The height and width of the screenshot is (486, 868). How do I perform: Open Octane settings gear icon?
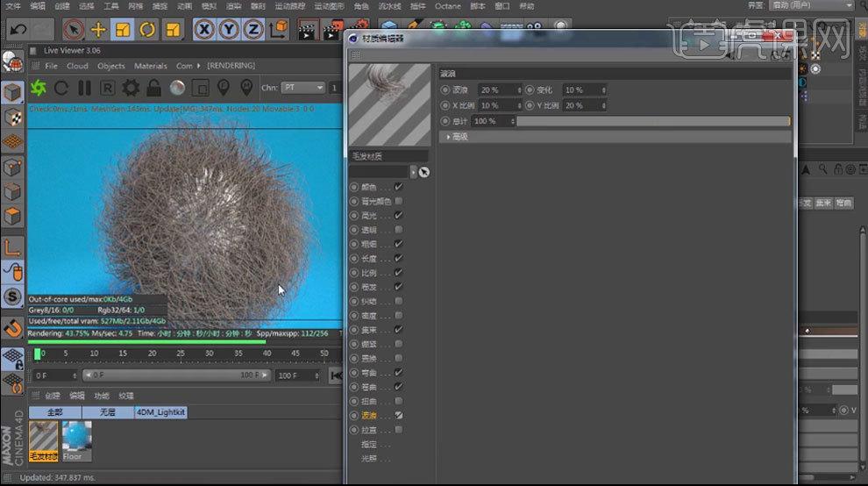coord(131,88)
